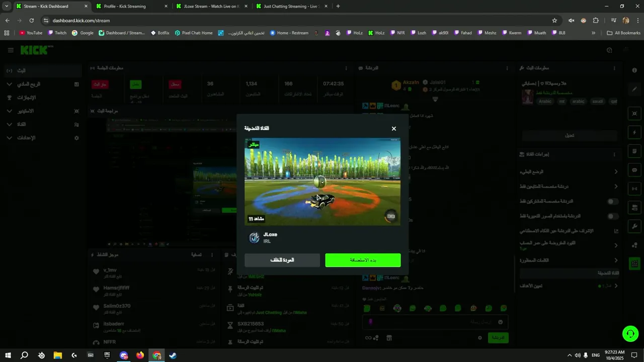The width and height of the screenshot is (644, 362).
Task: Click the info icon in right rail
Action: click(634, 71)
